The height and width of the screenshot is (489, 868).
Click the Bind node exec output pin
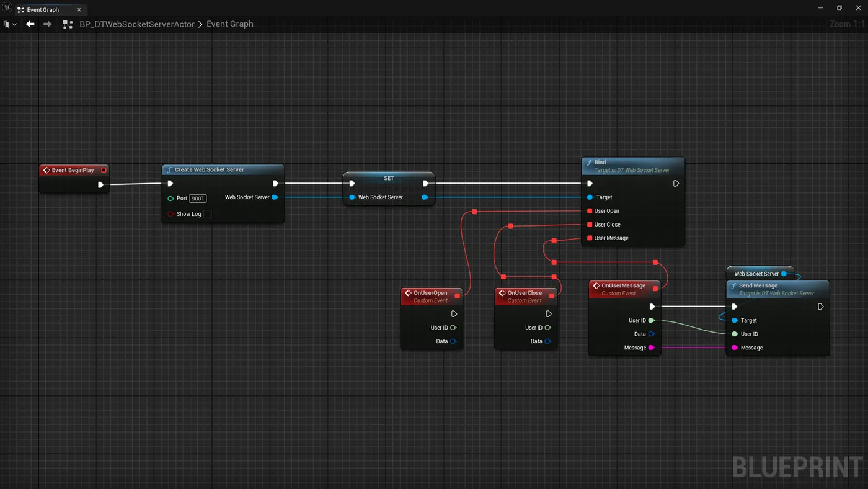[x=676, y=184]
